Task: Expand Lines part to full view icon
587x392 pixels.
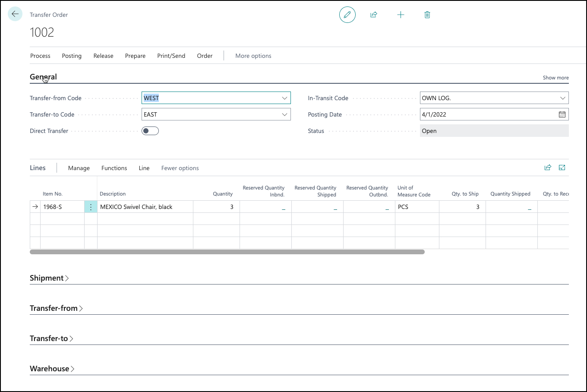Action: [562, 168]
